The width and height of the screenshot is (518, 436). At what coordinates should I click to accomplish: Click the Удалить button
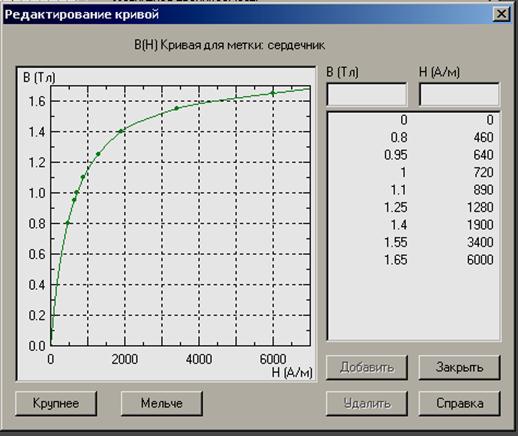coord(367,403)
